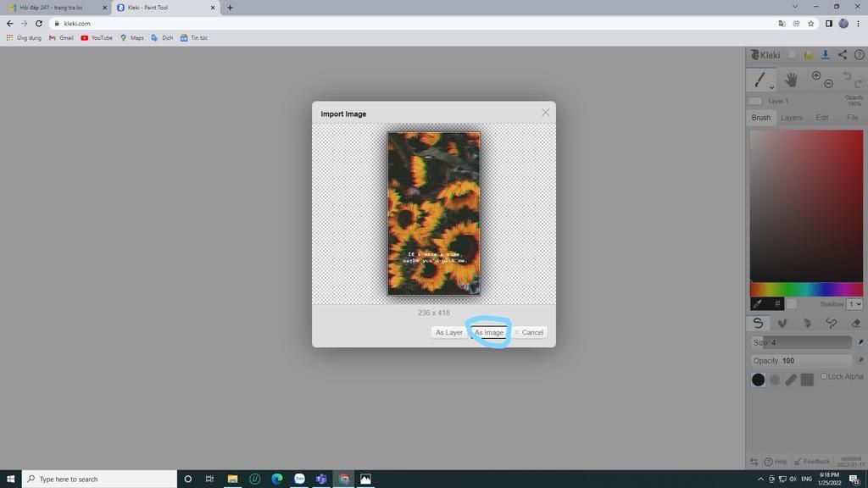Open the help question-mark icon at top
Screen dimensions: 868x488
tap(860, 55)
